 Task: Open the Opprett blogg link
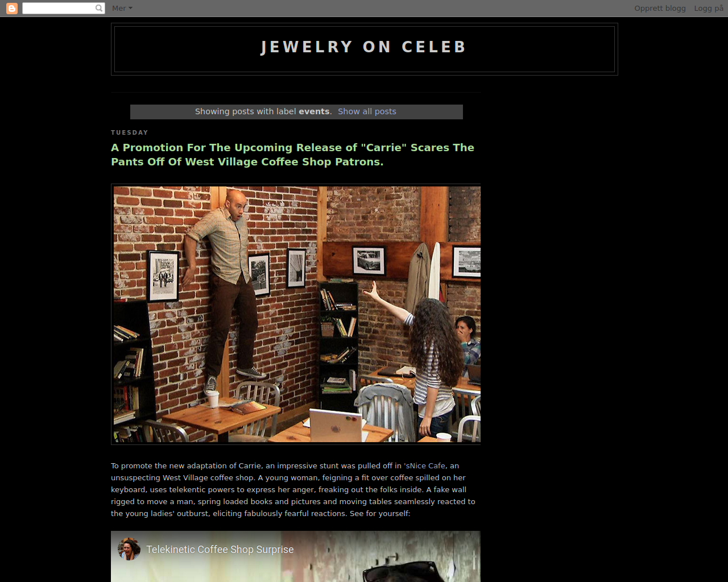(x=660, y=8)
